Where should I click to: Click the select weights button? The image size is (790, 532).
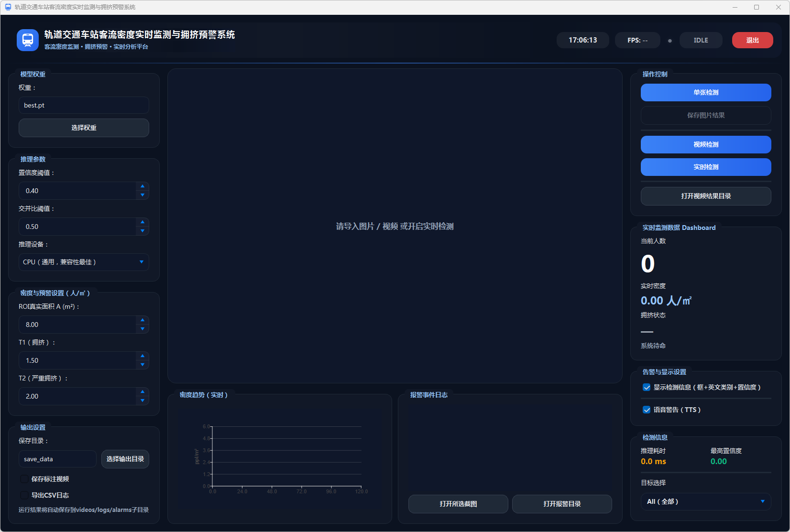click(x=84, y=128)
